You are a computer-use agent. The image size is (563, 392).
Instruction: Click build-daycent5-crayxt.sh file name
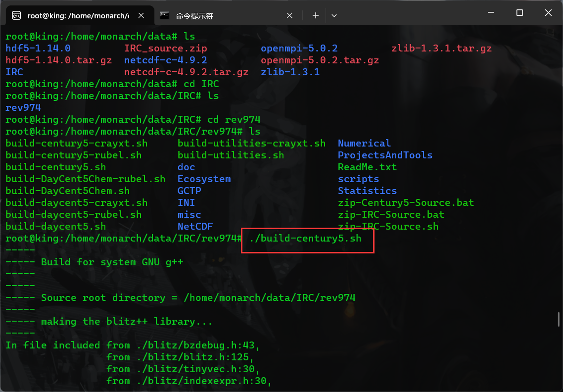(x=77, y=202)
